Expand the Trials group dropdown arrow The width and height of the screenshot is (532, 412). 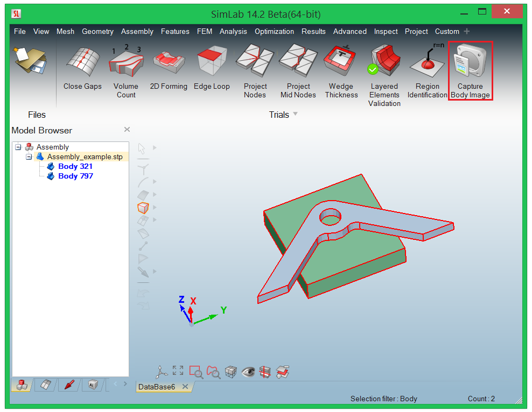295,114
